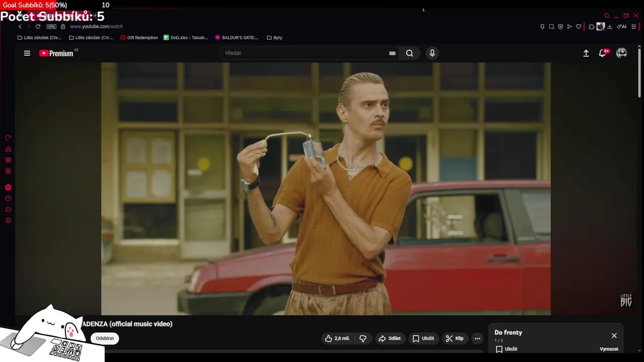
Task: Subscribe using the Odebírat button
Action: click(x=105, y=338)
